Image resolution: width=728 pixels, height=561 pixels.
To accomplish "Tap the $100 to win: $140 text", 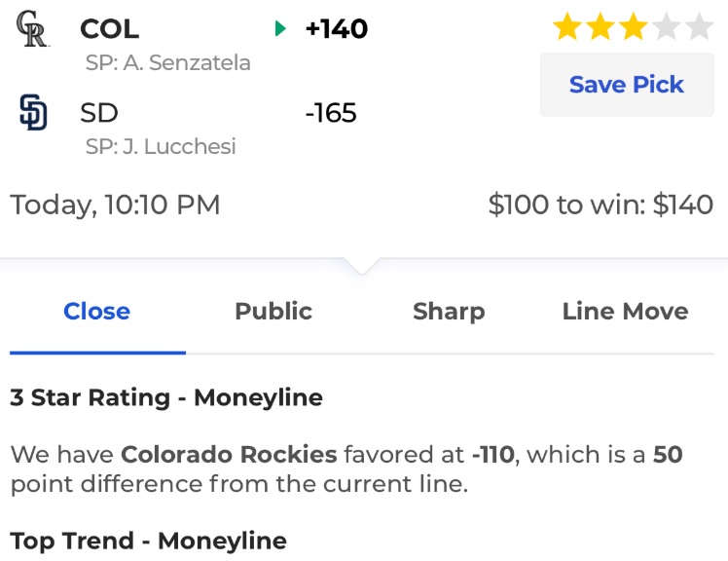I will point(601,205).
